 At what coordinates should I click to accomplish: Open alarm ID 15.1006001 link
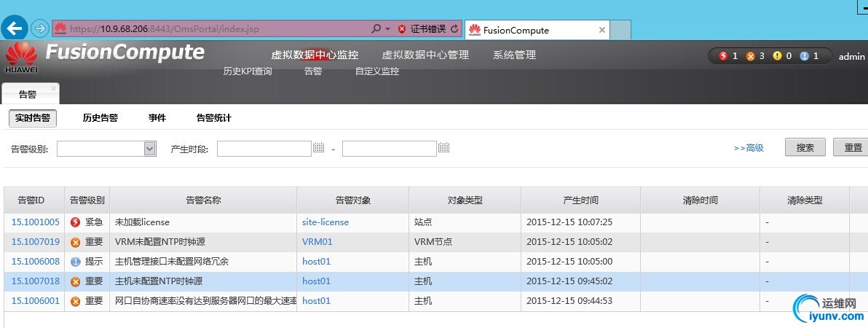(x=35, y=301)
